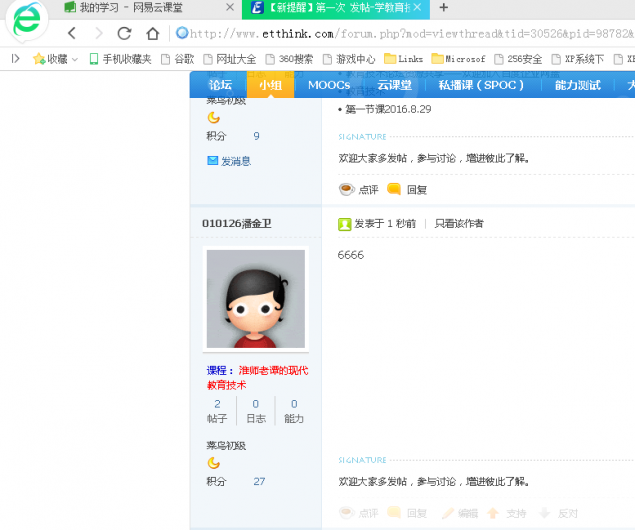The width and height of the screenshot is (635, 530).
Task: Open the 256安全 bookmark
Action: coord(518,59)
